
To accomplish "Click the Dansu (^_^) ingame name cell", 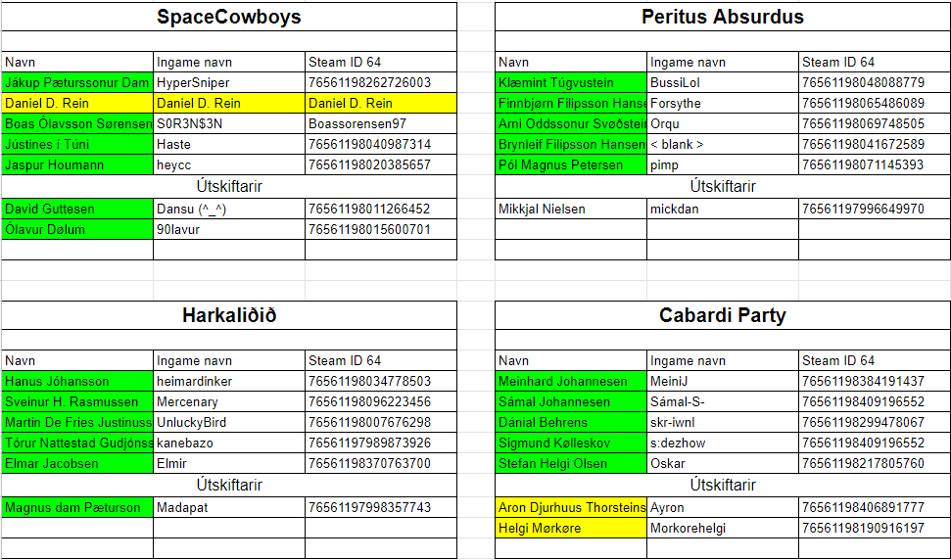I will click(229, 209).
